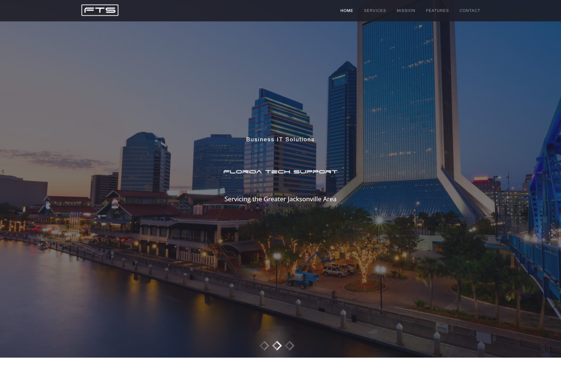Screen dimensions: 561x392
Task: Open the Home nav item
Action: coord(346,11)
